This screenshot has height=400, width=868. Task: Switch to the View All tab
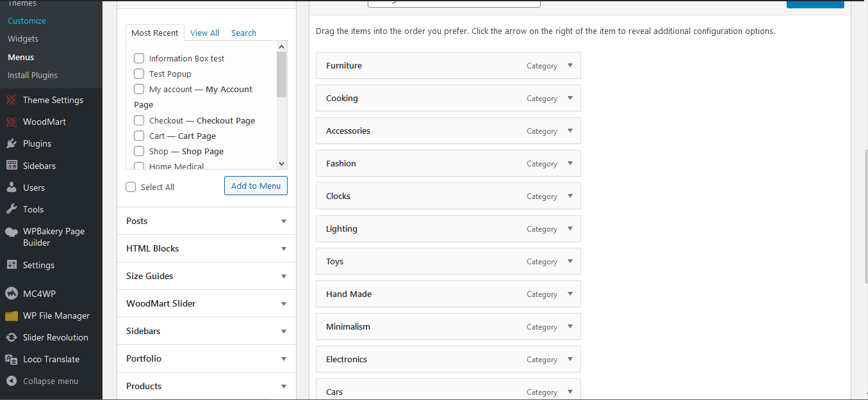point(204,33)
